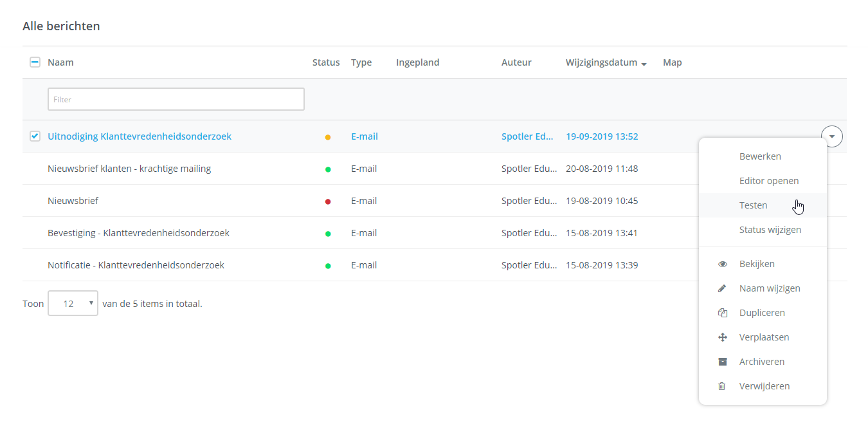Select Status wijzigen menu option

click(770, 230)
